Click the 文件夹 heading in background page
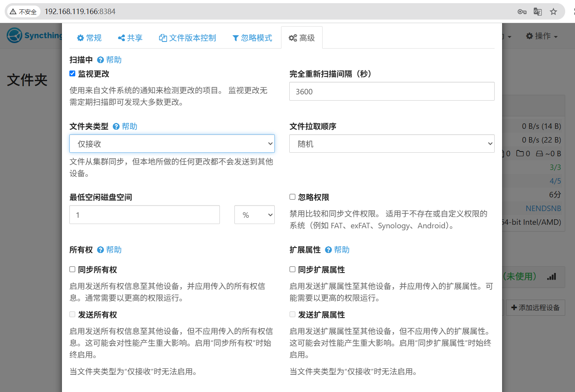 coord(27,80)
